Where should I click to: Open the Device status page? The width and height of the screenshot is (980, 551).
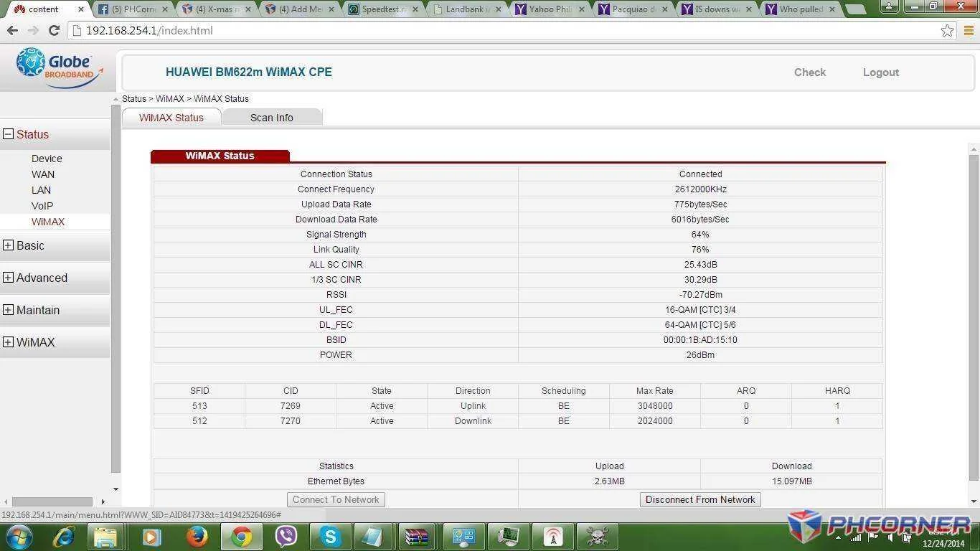(x=47, y=159)
